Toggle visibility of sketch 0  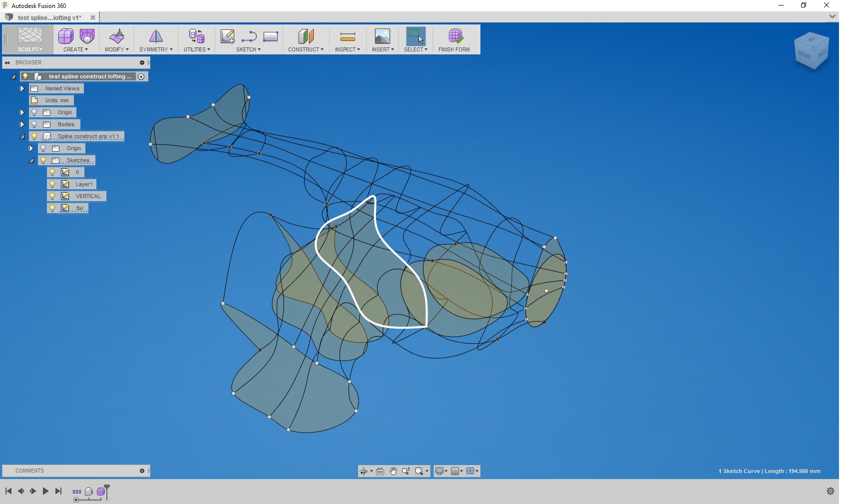(52, 172)
